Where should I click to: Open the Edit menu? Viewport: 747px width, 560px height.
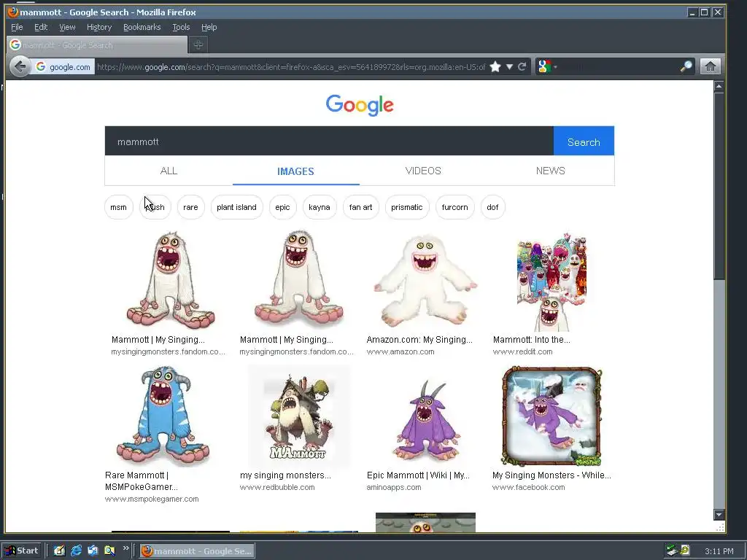(x=41, y=27)
